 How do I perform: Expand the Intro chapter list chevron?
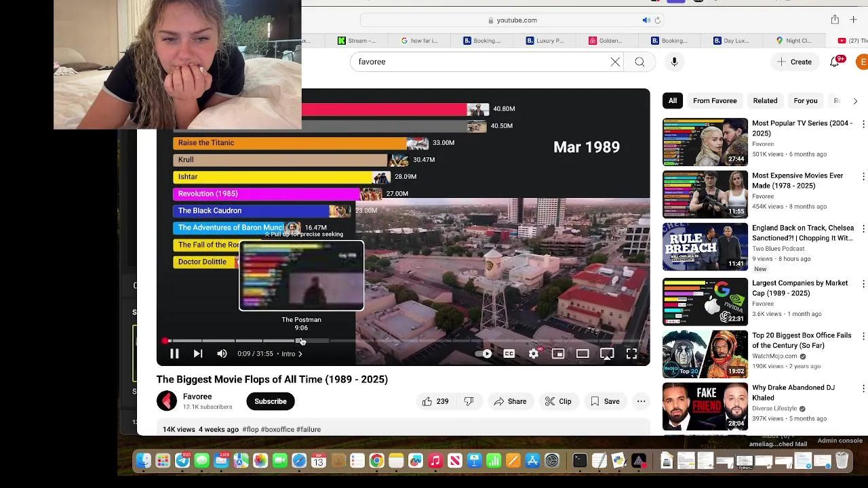(300, 354)
